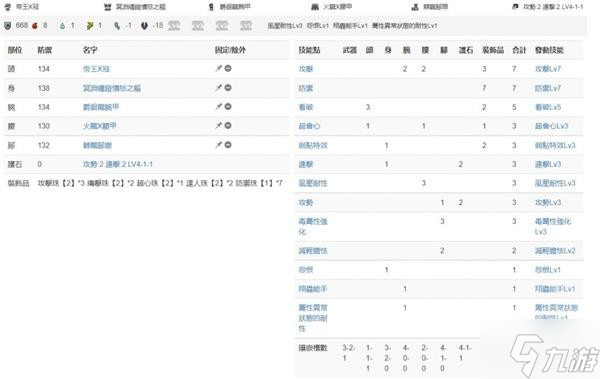Click the ice resistance icon showing -1

[x=117, y=26]
